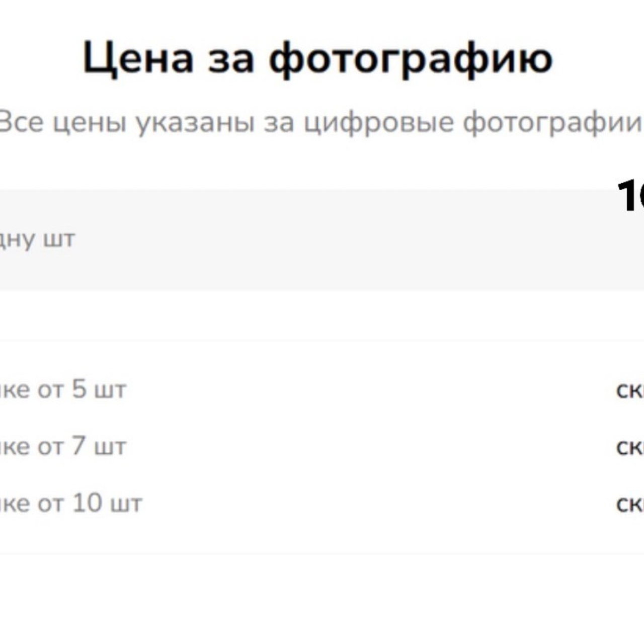The image size is (644, 644).
Task: Click the bold price number at top right
Action: [630, 195]
